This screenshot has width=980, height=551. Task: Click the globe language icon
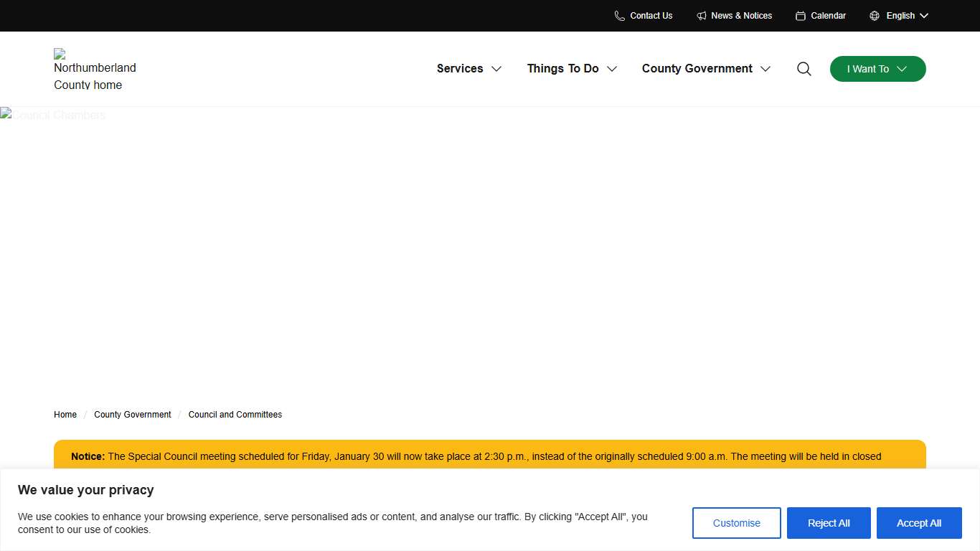point(875,16)
